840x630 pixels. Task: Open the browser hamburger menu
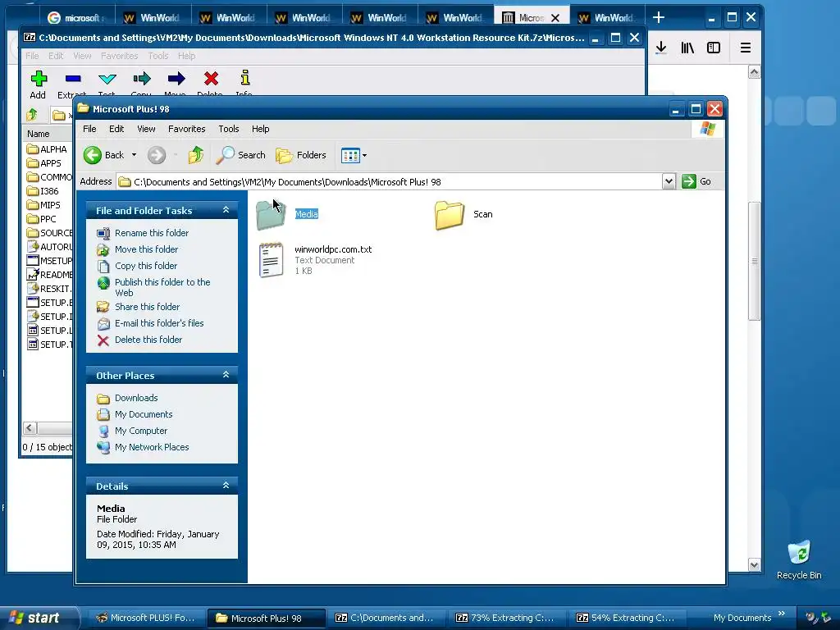pos(745,48)
